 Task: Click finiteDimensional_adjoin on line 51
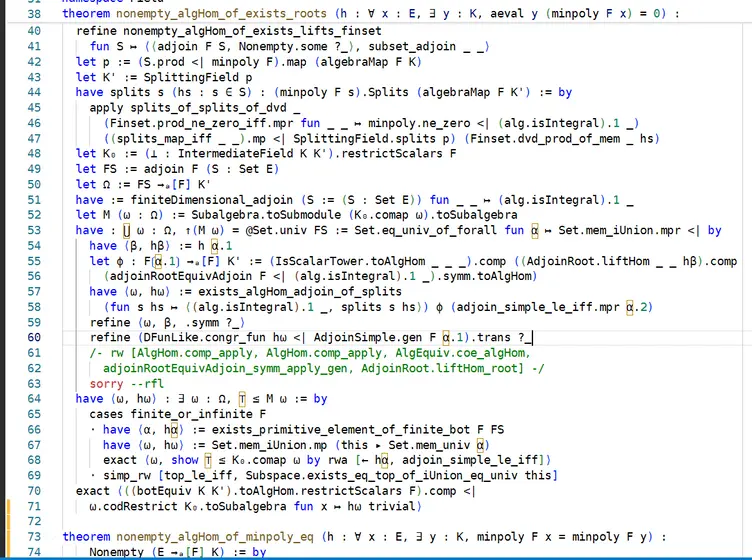click(212, 200)
